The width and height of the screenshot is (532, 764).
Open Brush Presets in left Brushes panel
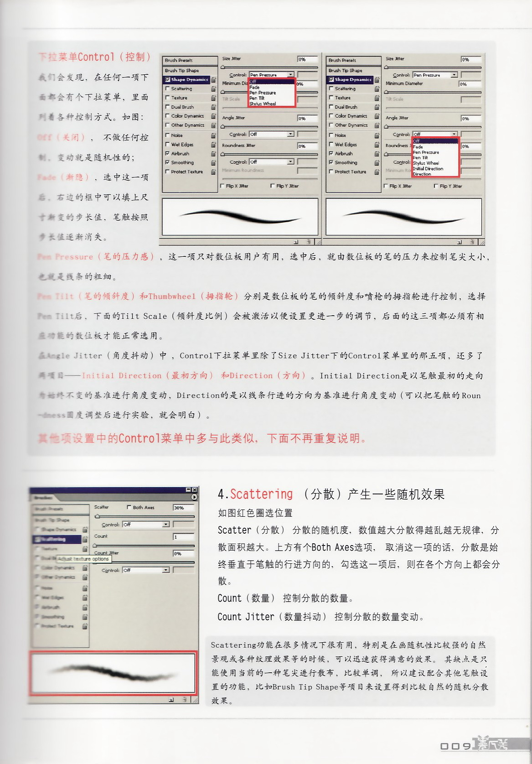pos(190,60)
